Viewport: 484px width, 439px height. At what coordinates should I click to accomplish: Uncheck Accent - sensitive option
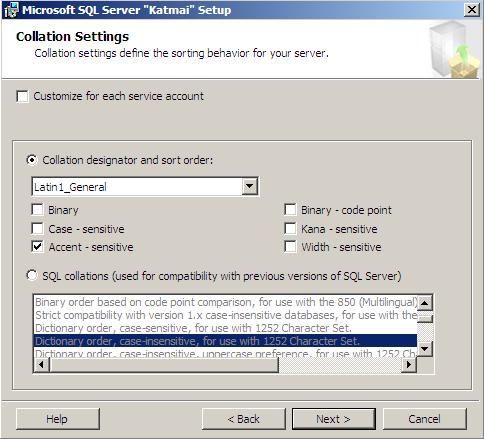tap(37, 247)
